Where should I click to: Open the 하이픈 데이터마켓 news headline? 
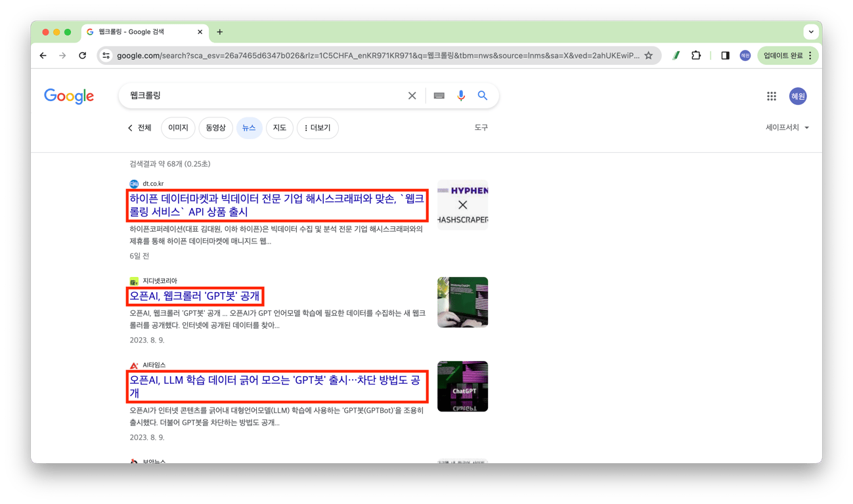(276, 205)
